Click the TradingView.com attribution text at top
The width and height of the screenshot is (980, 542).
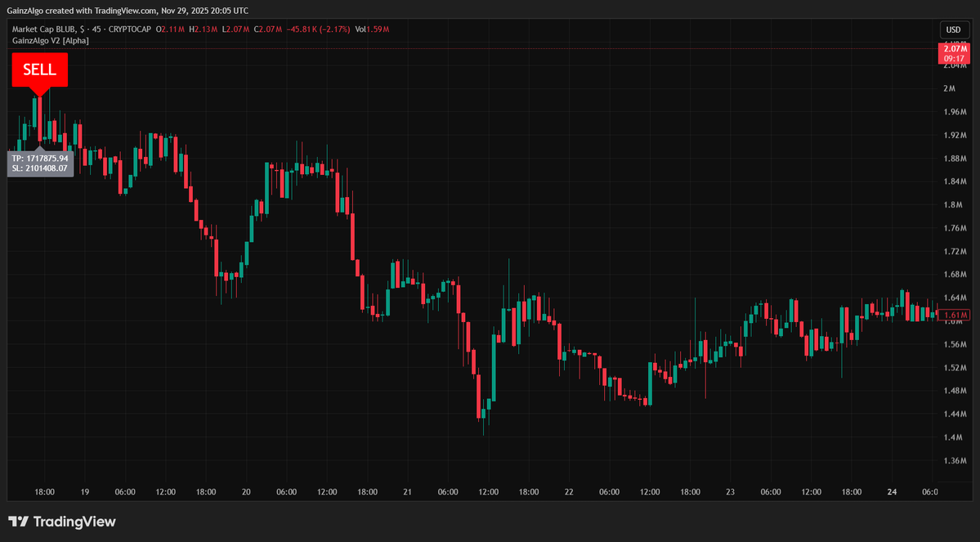[124, 11]
